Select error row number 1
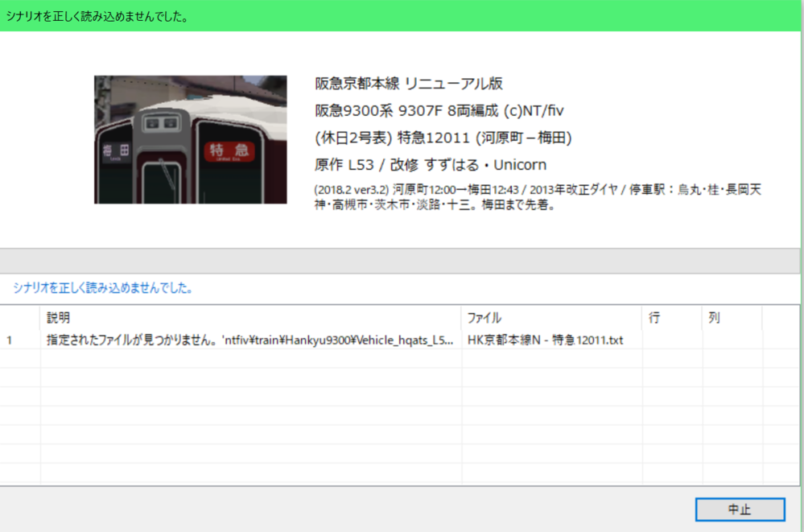Image resolution: width=804 pixels, height=532 pixels. point(19,340)
